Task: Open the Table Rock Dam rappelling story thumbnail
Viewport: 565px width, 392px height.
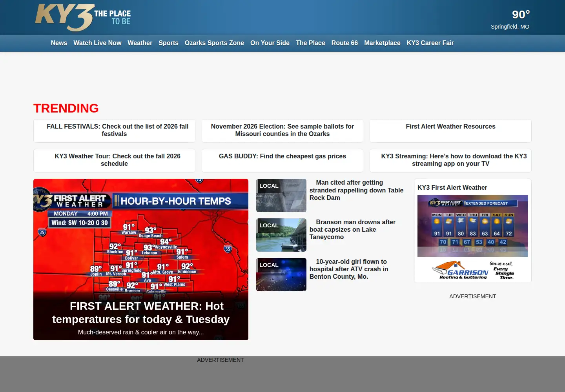Action: tap(281, 195)
